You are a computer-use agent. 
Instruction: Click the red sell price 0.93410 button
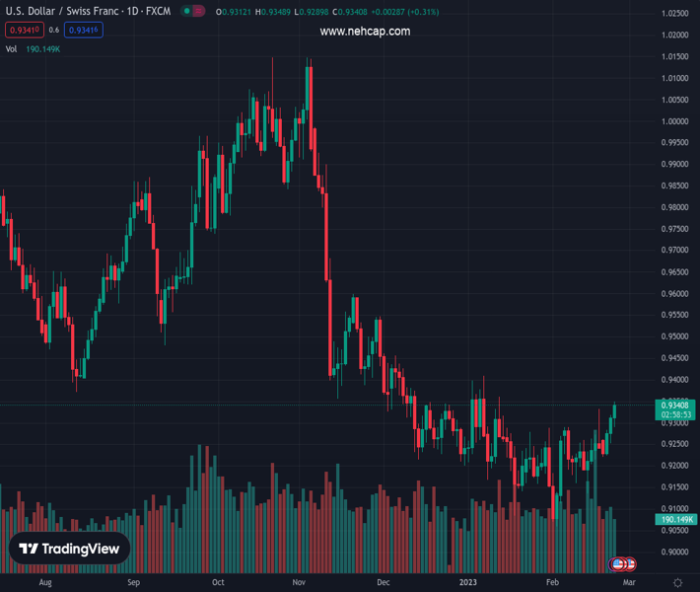(x=25, y=31)
